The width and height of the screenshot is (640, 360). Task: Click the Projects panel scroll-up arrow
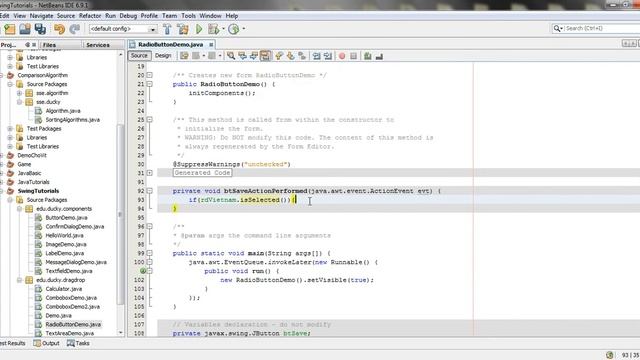pos(120,54)
